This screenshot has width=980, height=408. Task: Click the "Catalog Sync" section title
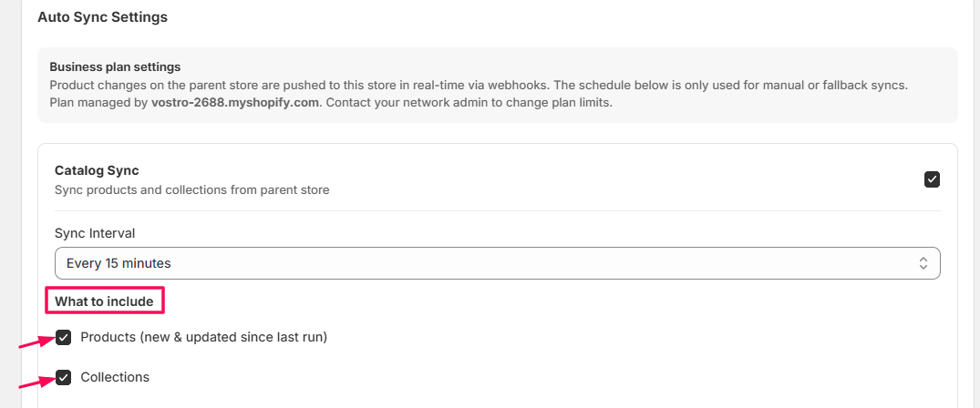[97, 170]
